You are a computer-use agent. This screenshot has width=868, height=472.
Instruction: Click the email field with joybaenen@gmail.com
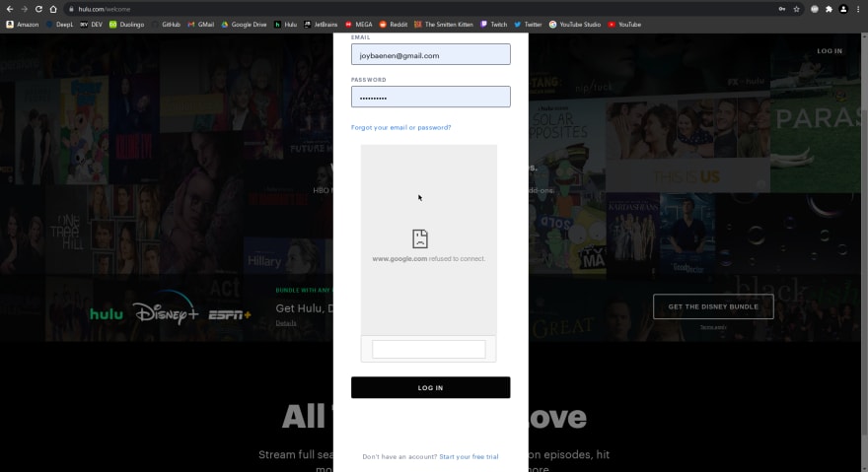pos(431,55)
